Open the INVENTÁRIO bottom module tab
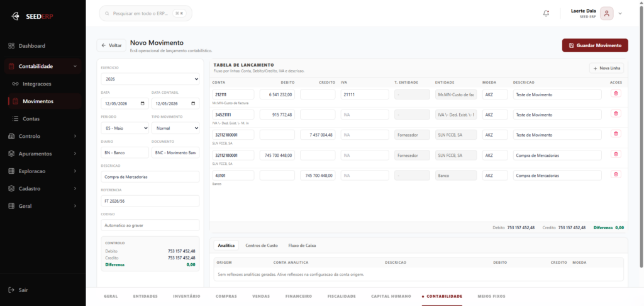Viewport: 644px width, 306px height. click(x=187, y=296)
